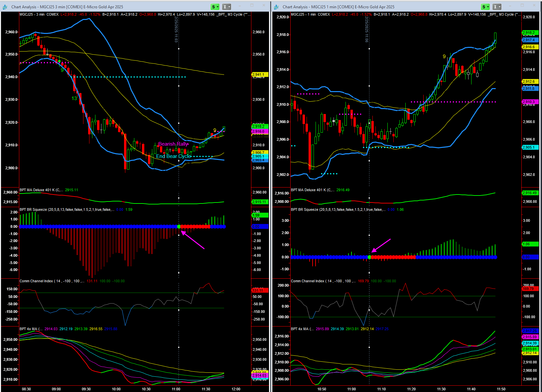Open the green S symbol-link dropdown on 1 min chart
Viewport: 542px width, 392px height.
pyautogui.click(x=485, y=7)
